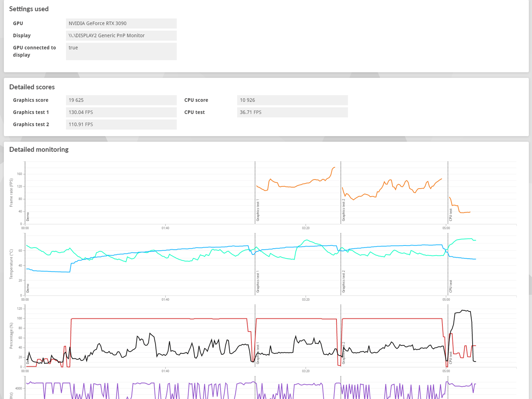Select Graphics test 2 FPS value
The width and height of the screenshot is (532, 399).
(x=121, y=124)
